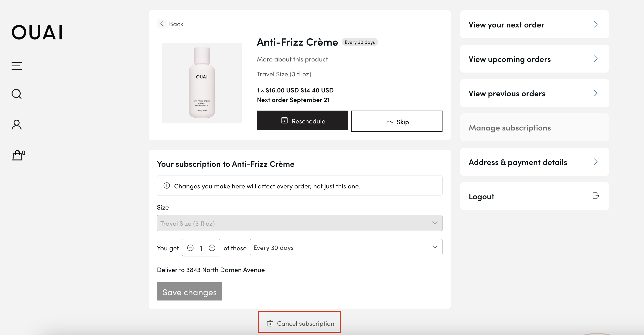The image size is (644, 335).
Task: Open View previous orders
Action: [535, 93]
